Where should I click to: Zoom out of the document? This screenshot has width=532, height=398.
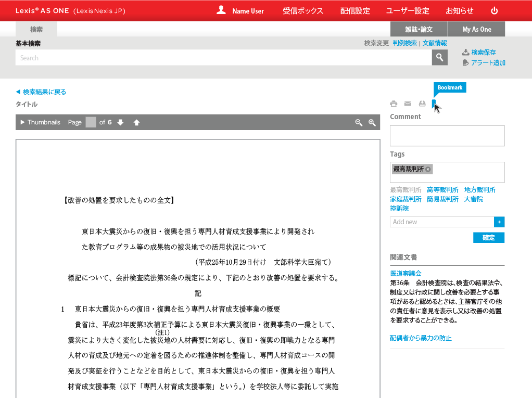[x=359, y=122]
